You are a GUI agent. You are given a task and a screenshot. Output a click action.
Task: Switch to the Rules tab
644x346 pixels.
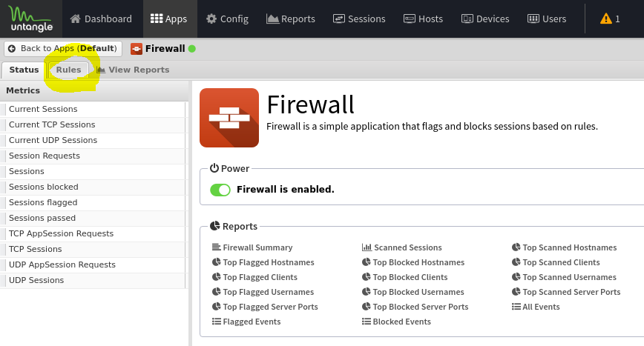(x=68, y=70)
